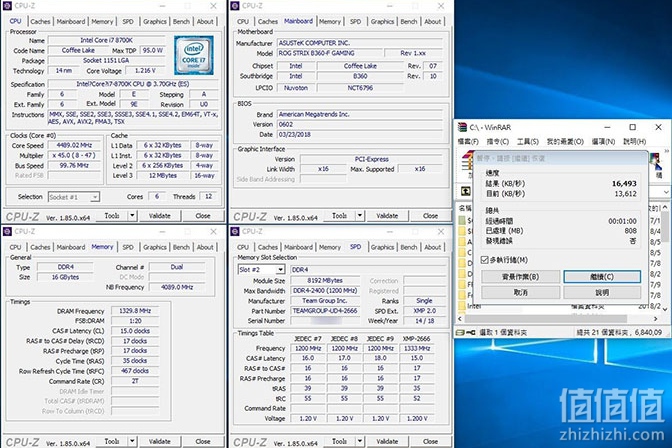Image resolution: width=672 pixels, height=448 pixels.
Task: Click the WinRAR horizontal scrollbar right arrow
Action: point(656,319)
